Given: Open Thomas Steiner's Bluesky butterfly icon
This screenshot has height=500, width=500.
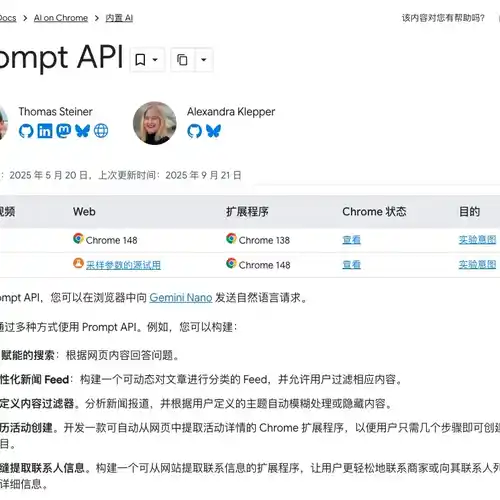Looking at the screenshot, I should pos(82,131).
